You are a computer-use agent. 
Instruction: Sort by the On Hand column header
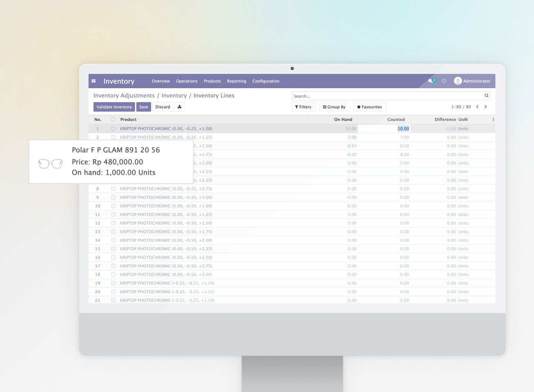click(x=343, y=120)
